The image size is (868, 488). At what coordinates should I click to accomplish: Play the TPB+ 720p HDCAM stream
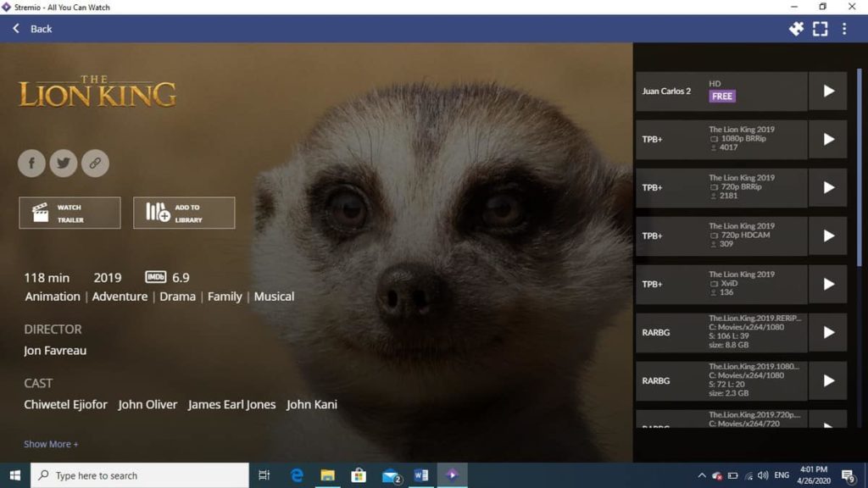click(828, 236)
